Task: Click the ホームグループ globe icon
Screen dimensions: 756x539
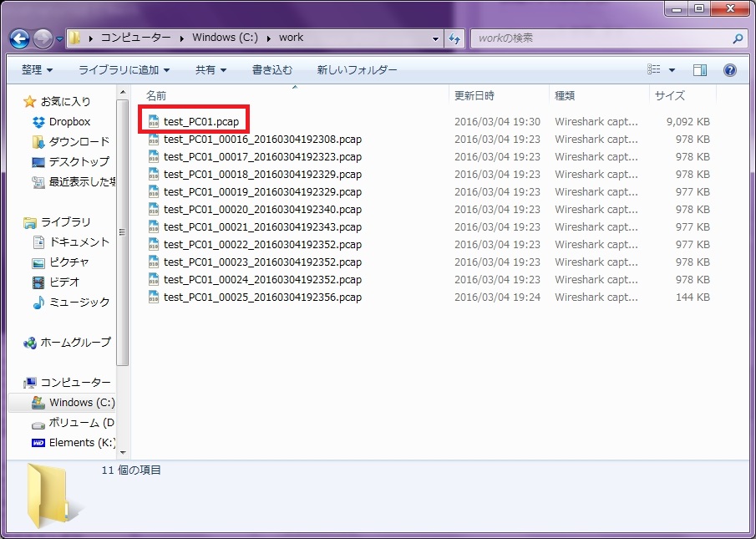Action: [30, 343]
